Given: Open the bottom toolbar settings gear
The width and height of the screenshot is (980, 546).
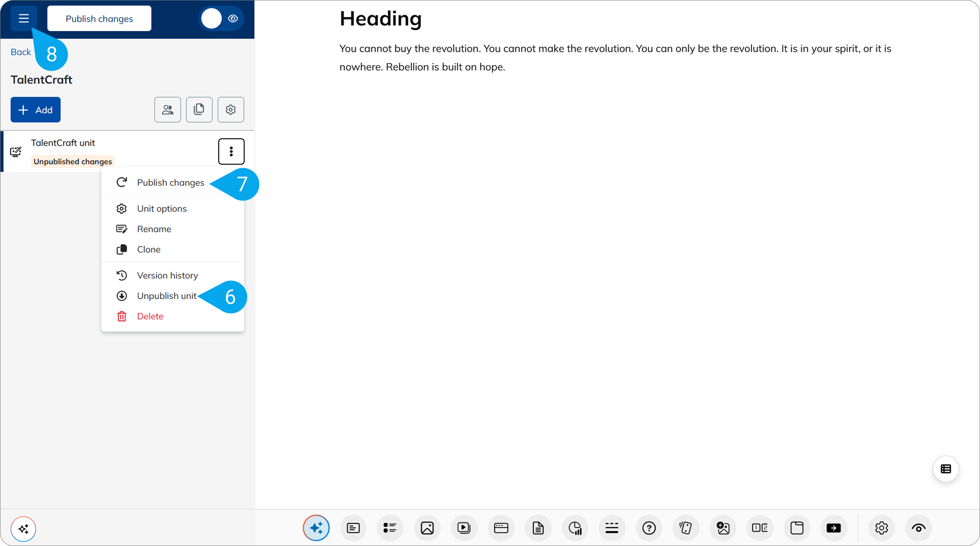Looking at the screenshot, I should coord(881,528).
